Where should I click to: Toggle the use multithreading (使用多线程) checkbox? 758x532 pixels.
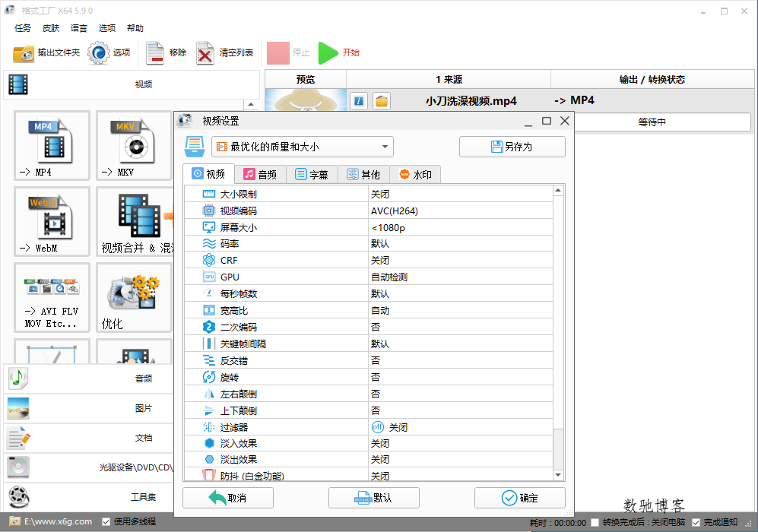106,522
